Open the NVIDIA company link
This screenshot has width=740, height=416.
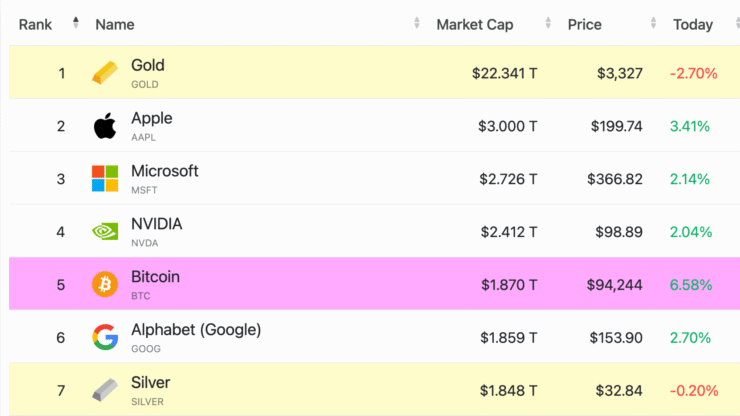[157, 224]
